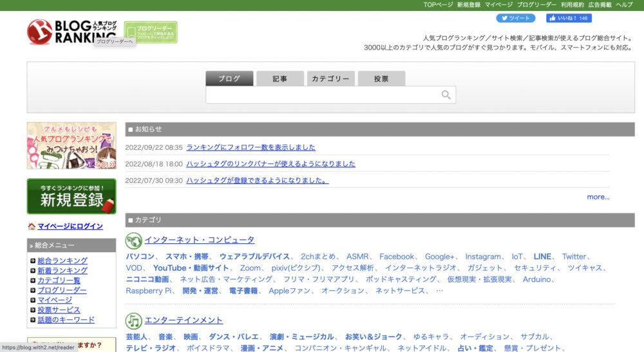Open ヘルプ in top navigation
Image resolution: width=644 pixels, height=352 pixels.
click(624, 5)
